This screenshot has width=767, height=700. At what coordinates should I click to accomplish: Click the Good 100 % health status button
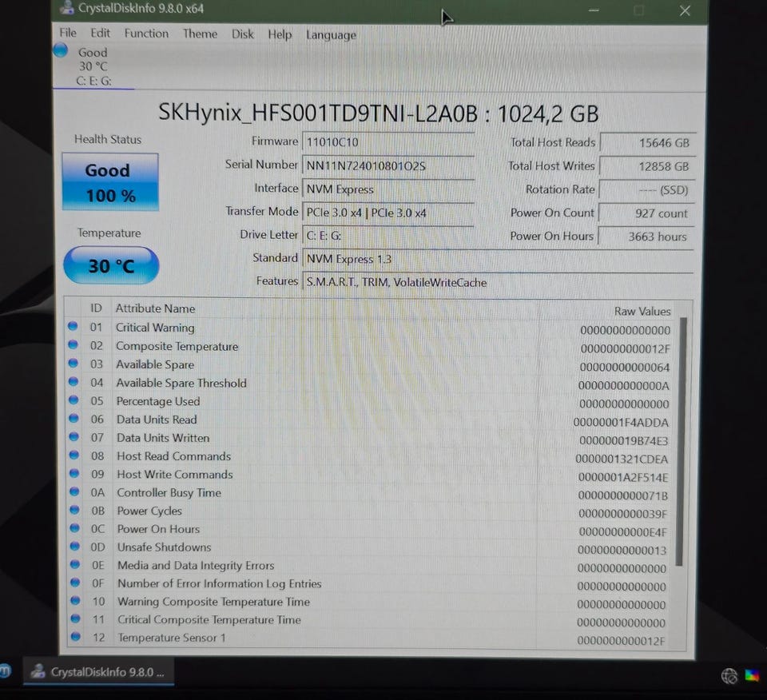110,182
